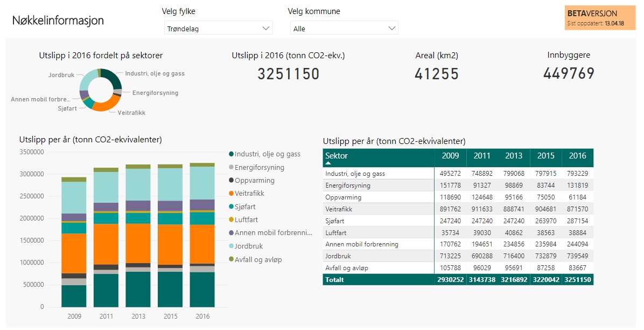Select the 2016 stacked bar's Jordbruk segment
The width and height of the screenshot is (644, 330).
(202, 183)
